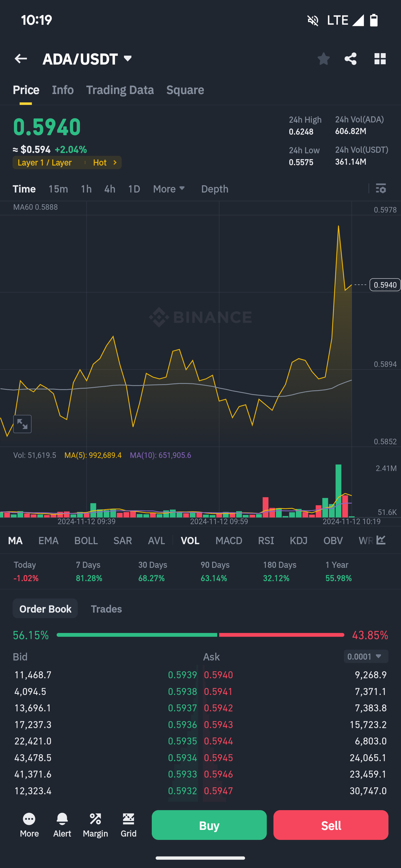This screenshot has height=868, width=401.
Task: Select the Time chart interval
Action: (24, 189)
